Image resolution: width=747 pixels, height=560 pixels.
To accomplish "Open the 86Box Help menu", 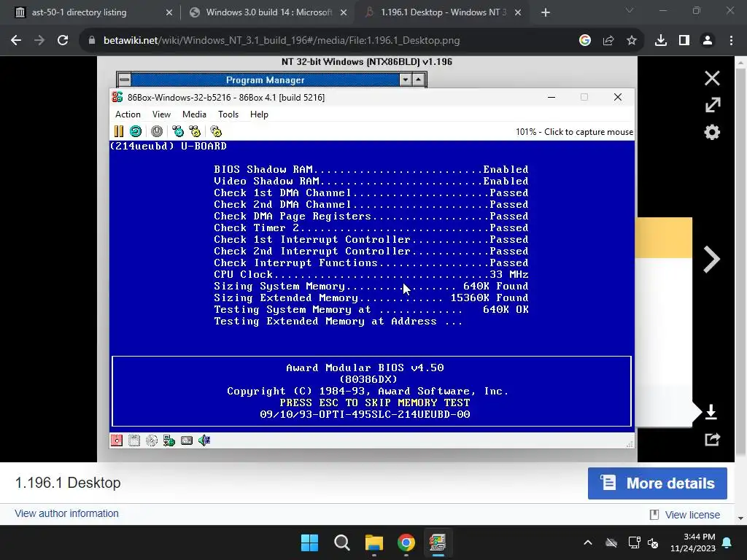I will [x=259, y=114].
